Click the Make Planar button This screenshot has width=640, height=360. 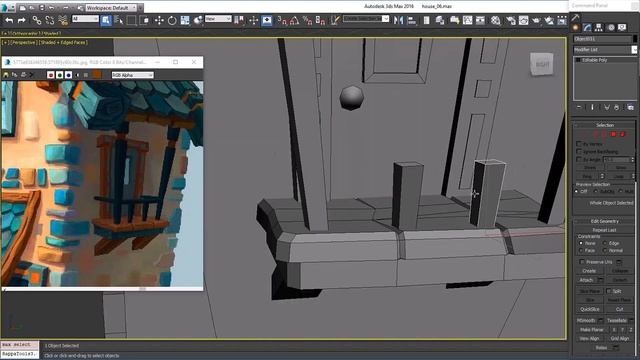591,329
